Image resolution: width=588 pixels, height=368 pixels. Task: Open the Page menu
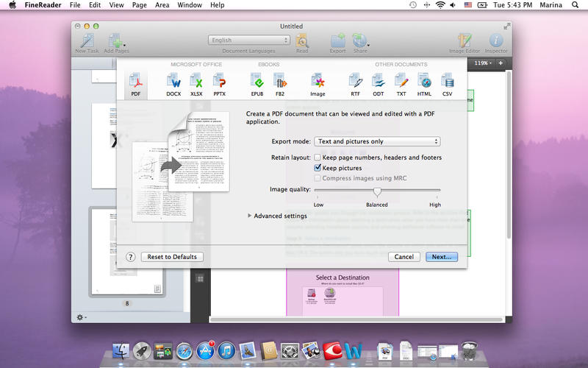pos(139,5)
